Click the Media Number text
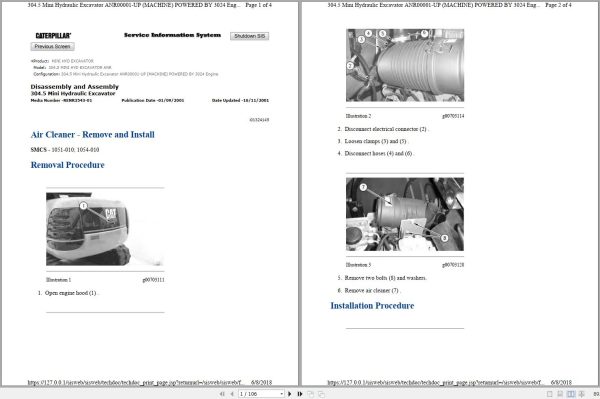This screenshot has height=399, width=600. pyautogui.click(x=61, y=101)
